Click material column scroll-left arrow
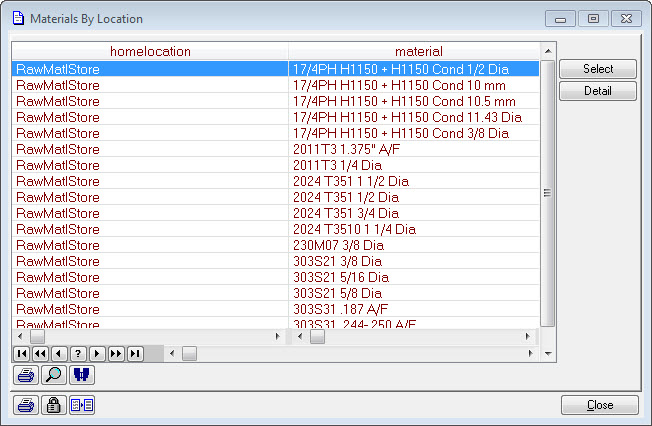Image resolution: width=652 pixels, height=426 pixels. (x=300, y=337)
